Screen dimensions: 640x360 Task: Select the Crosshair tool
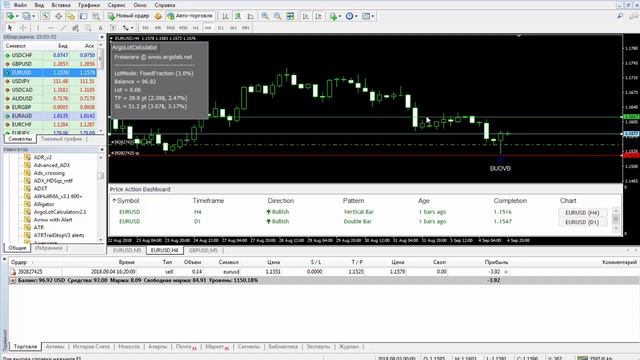point(23,28)
